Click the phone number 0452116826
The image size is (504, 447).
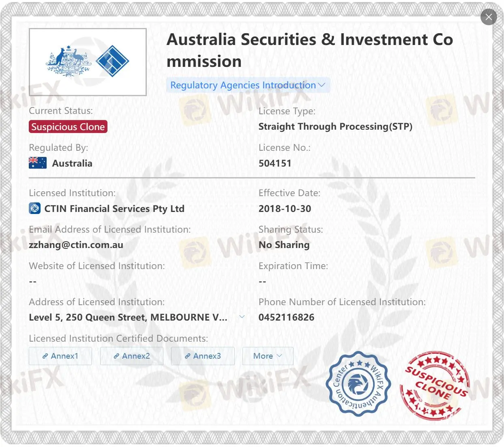pos(286,317)
